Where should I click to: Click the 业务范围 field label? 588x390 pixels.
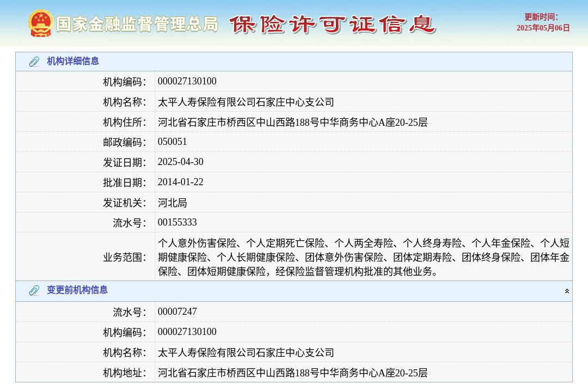point(125,257)
